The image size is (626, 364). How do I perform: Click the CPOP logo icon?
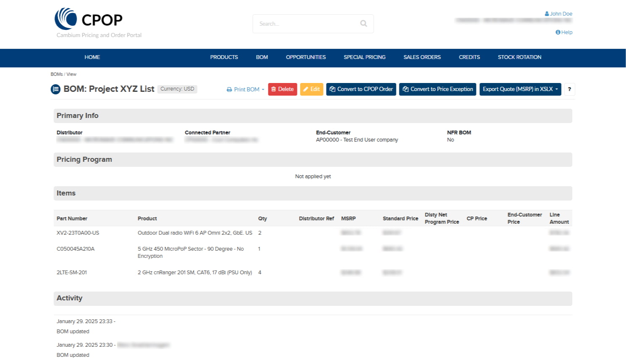pos(66,19)
